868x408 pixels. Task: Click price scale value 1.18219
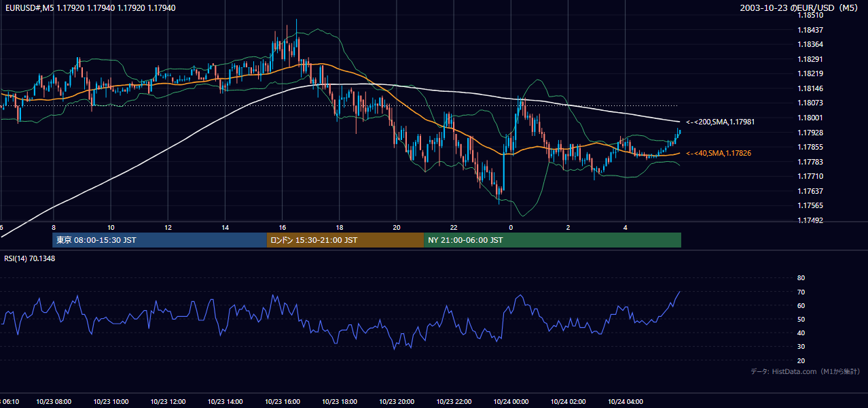[x=811, y=73]
